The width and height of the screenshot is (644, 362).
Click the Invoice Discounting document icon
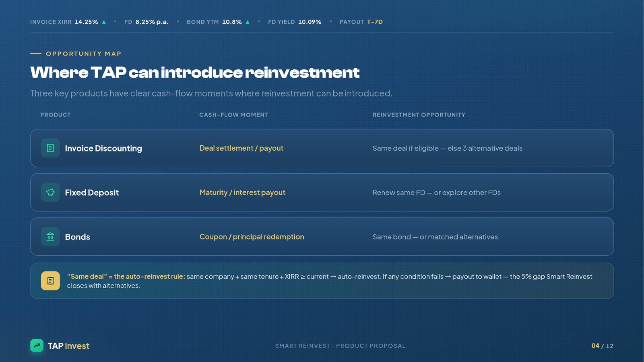(x=50, y=148)
